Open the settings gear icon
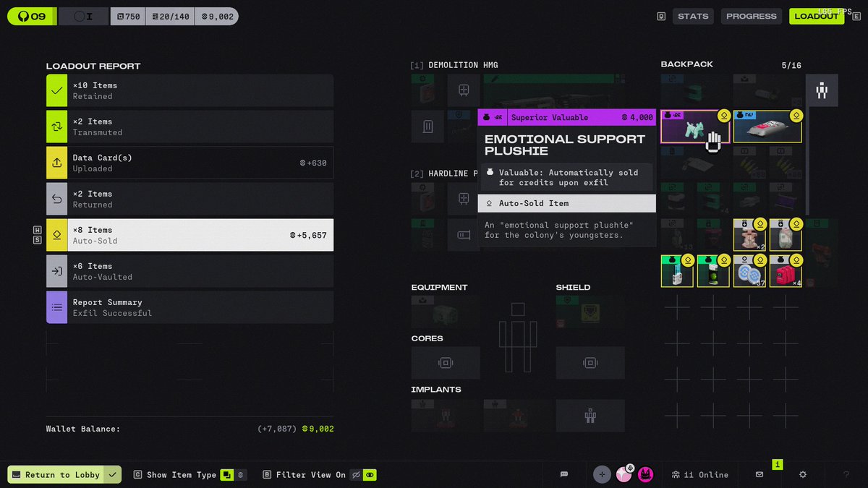The image size is (868, 488). (x=803, y=475)
